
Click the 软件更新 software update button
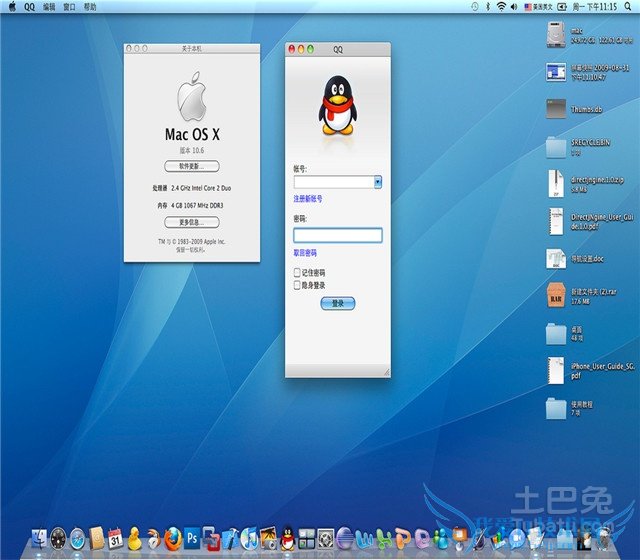click(x=191, y=165)
